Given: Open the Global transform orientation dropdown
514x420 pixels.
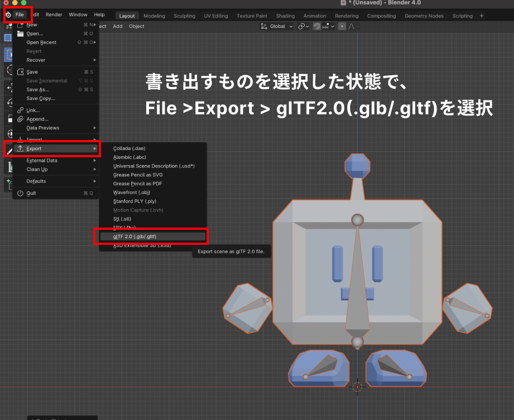Looking at the screenshot, I should (277, 26).
